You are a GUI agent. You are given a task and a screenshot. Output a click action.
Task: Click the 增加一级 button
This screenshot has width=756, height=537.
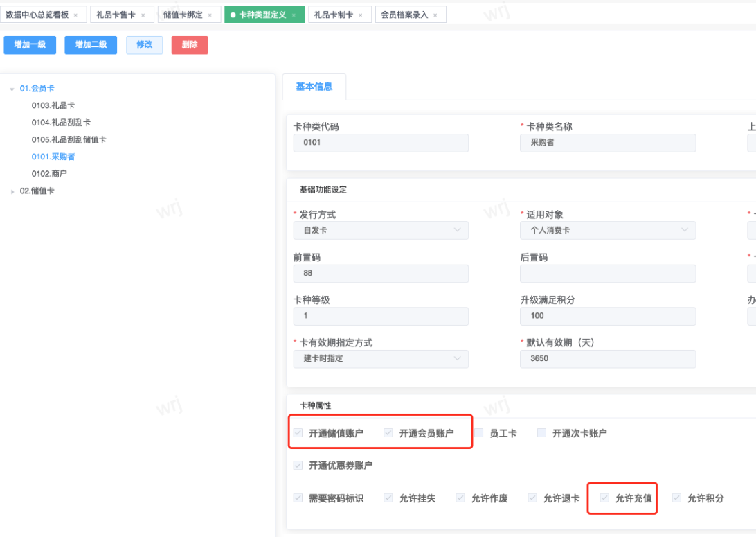tap(30, 44)
